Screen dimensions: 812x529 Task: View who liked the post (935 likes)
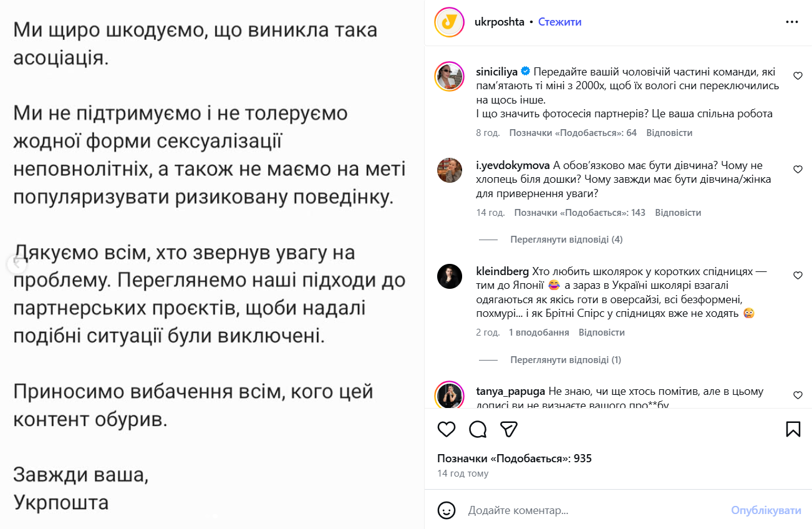coord(514,459)
